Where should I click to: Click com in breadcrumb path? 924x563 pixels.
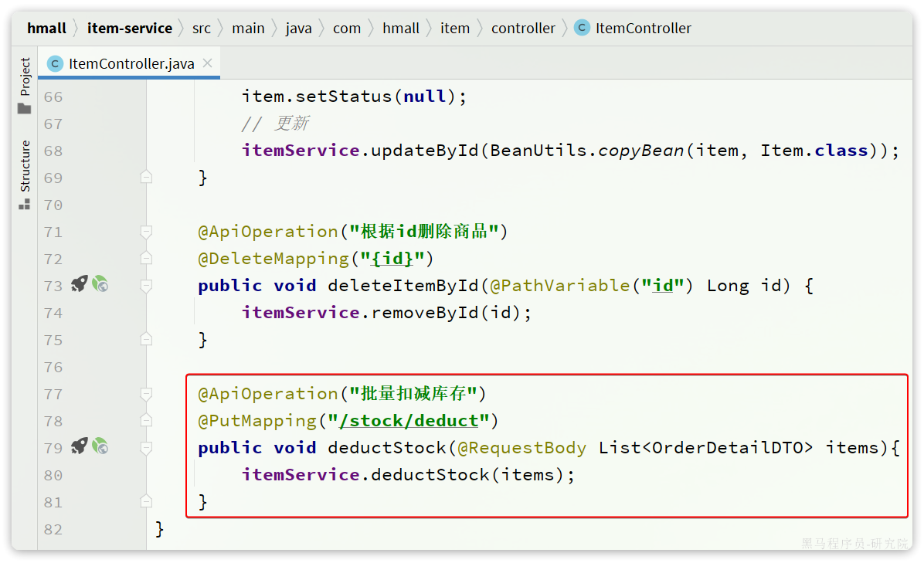point(346,29)
